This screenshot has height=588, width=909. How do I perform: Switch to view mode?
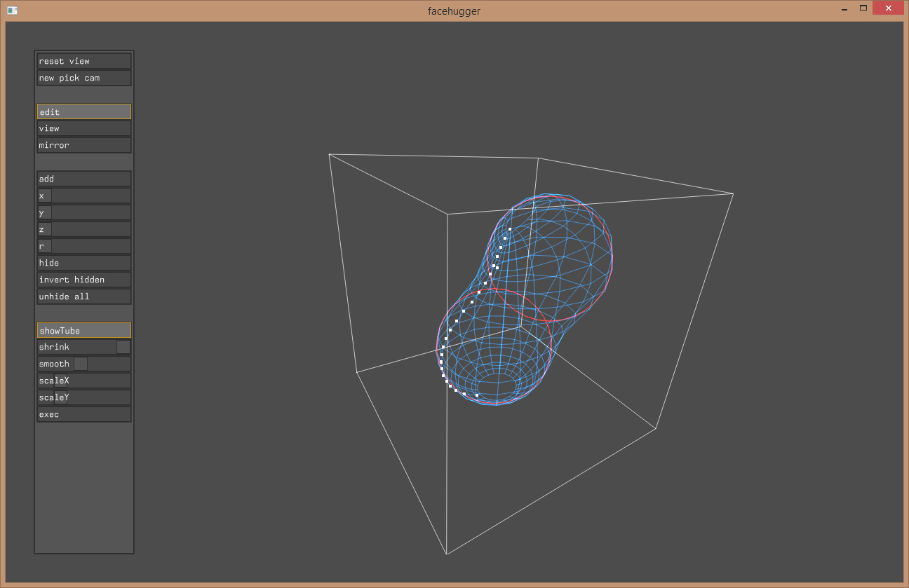83,128
